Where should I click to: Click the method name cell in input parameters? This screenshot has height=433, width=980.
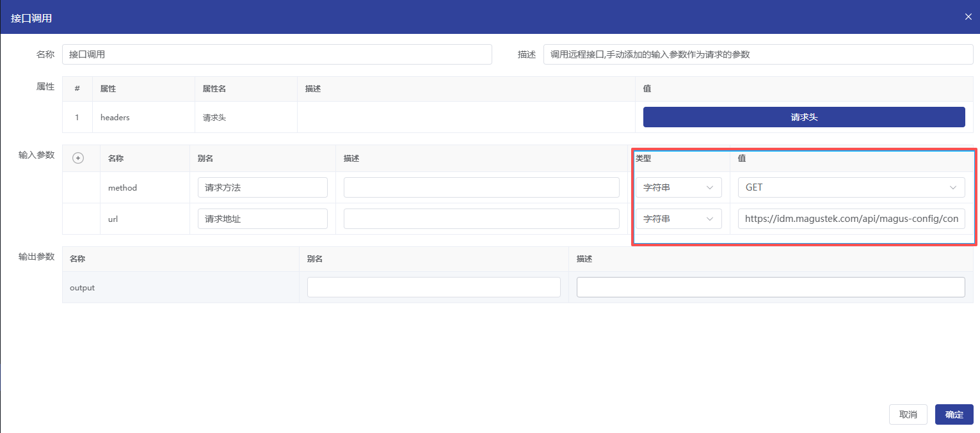pos(122,188)
